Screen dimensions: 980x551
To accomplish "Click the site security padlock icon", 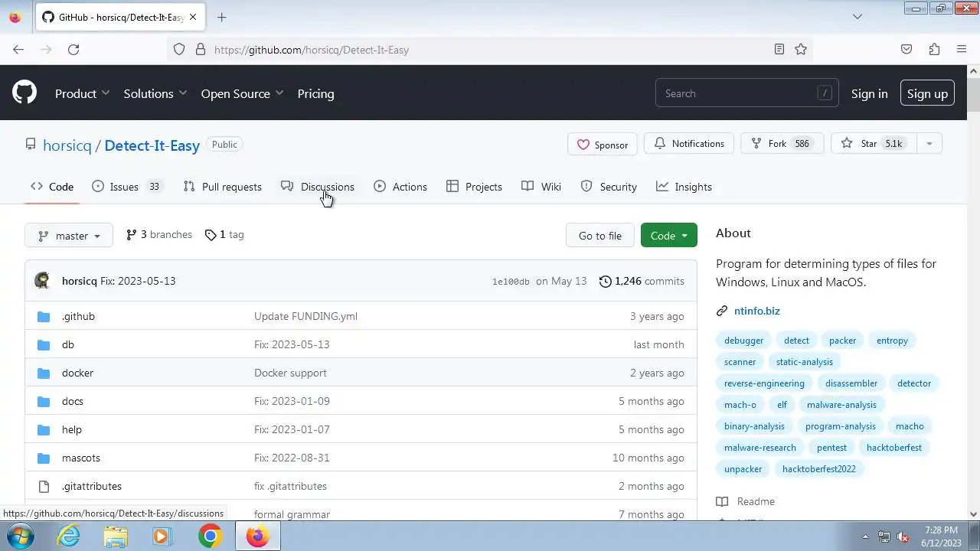I will coord(201,50).
